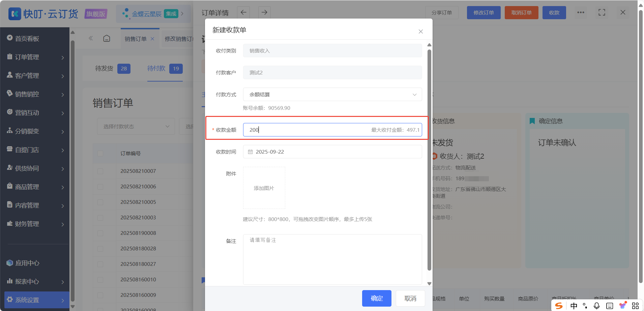
Task: Check the box for order 202508210006
Action: point(100,187)
